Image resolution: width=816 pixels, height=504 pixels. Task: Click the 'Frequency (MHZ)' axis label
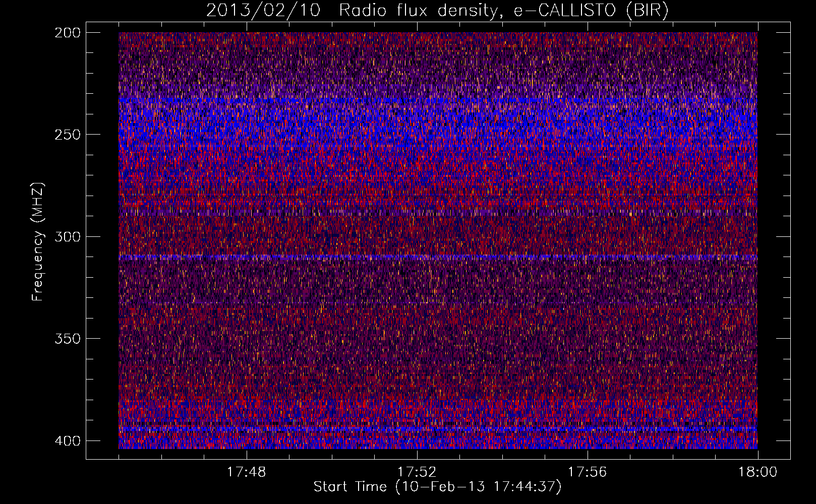tap(38, 241)
